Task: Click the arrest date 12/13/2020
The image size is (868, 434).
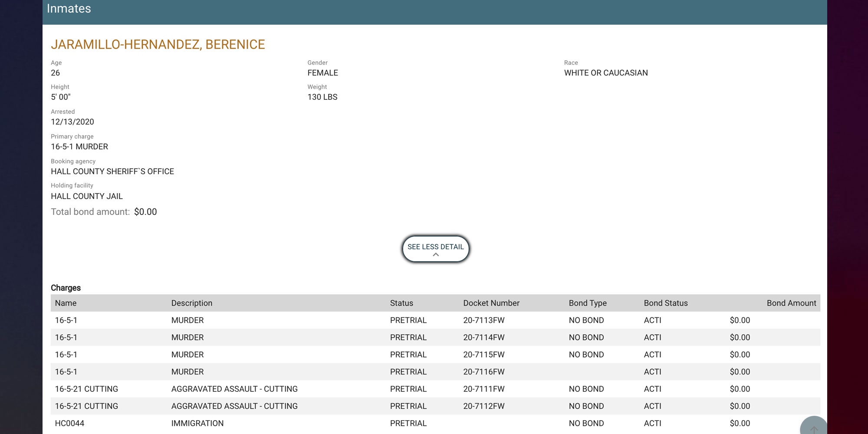Action: point(72,122)
